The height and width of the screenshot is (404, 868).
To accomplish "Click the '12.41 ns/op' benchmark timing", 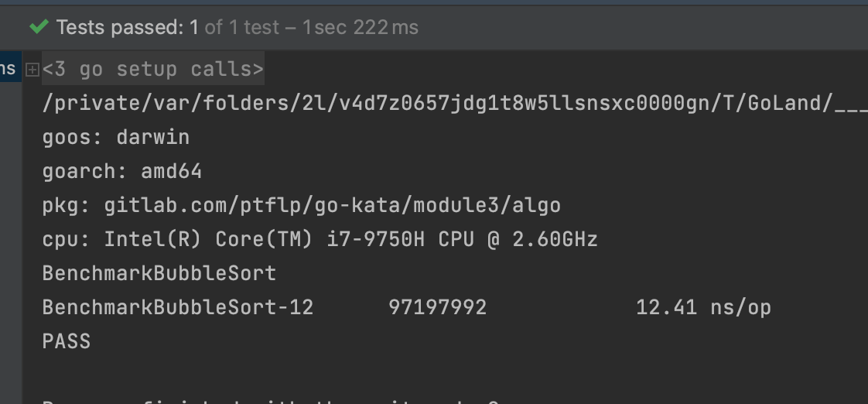I will coord(703,307).
